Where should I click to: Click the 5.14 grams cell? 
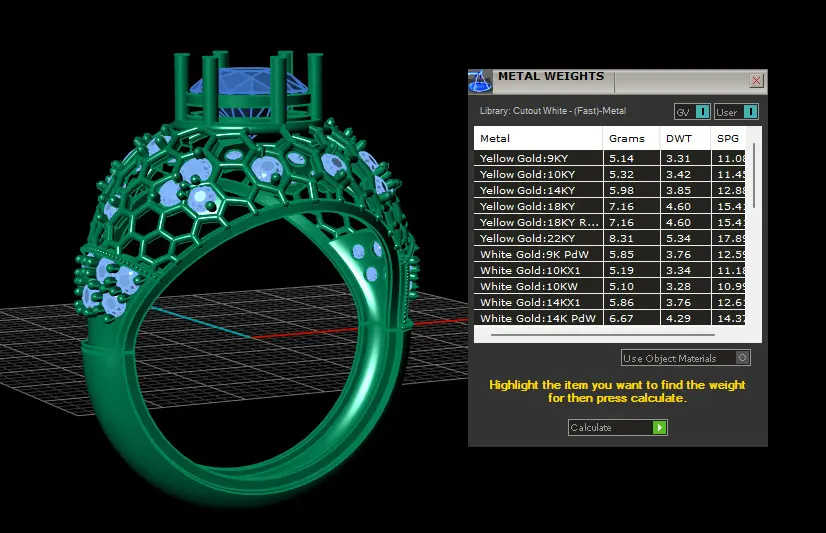pyautogui.click(x=631, y=158)
